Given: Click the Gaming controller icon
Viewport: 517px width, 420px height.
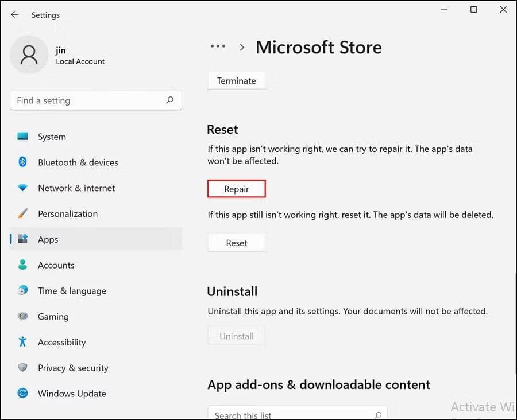Looking at the screenshot, I should [x=22, y=316].
